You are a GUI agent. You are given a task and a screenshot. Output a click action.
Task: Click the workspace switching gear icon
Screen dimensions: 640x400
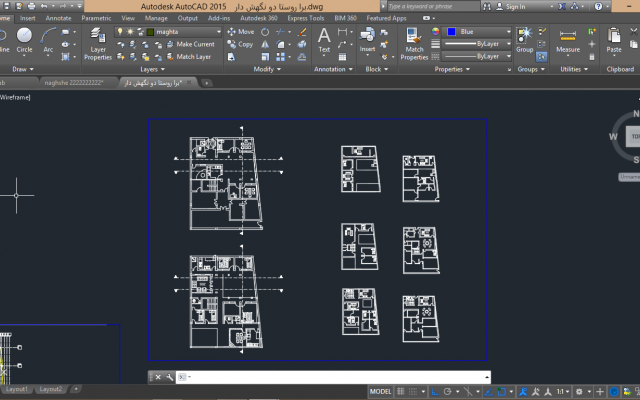[579, 391]
